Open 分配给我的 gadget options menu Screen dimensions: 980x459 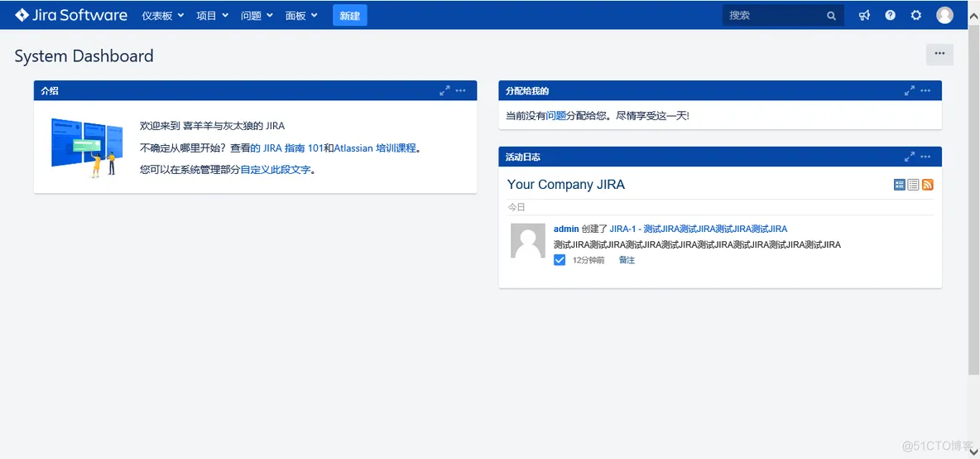click(x=925, y=90)
